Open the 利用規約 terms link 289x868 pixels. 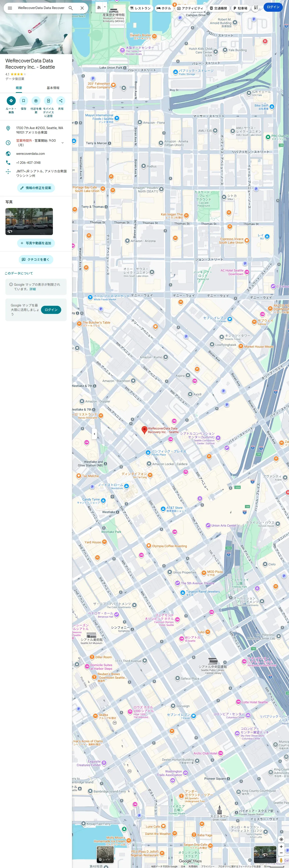click(193, 866)
